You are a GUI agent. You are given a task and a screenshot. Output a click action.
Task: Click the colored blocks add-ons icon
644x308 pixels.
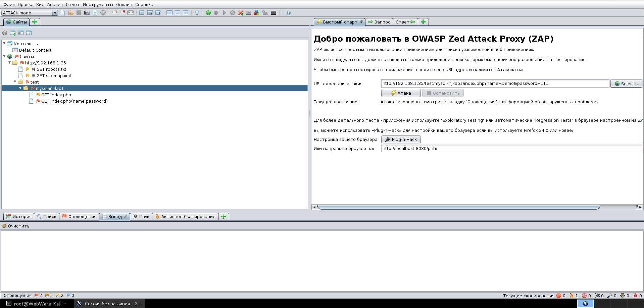point(257,13)
